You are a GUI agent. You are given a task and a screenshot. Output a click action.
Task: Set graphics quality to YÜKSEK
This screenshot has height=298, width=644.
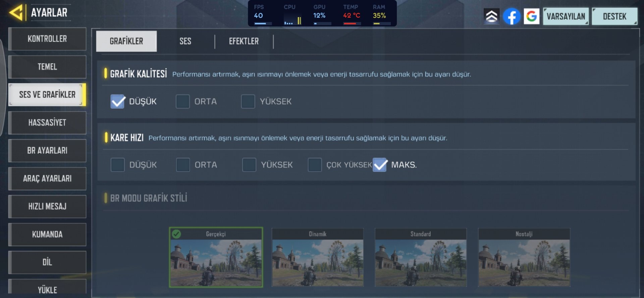point(248,101)
